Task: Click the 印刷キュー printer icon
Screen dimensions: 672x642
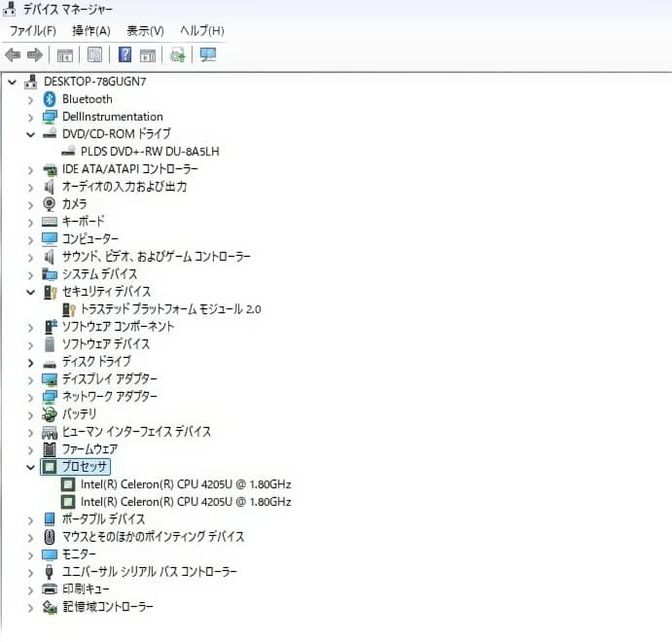Action: 50,589
